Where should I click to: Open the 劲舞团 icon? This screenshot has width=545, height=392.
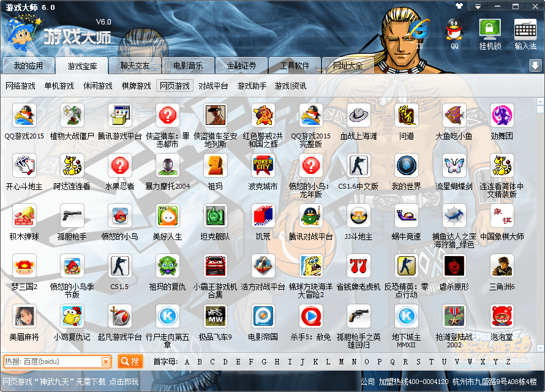click(502, 115)
